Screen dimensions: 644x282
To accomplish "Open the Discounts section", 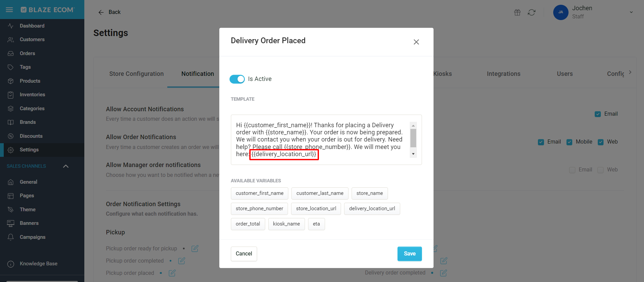I will coord(31,136).
